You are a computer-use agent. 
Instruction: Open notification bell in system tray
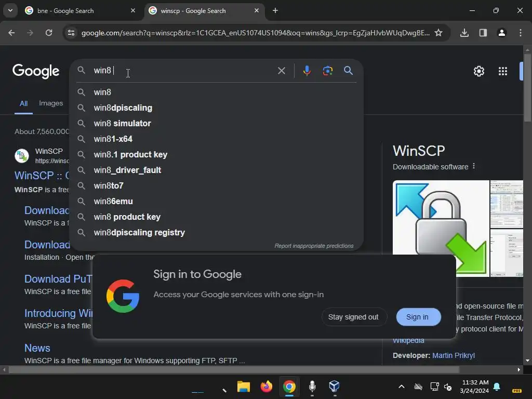pos(497,386)
